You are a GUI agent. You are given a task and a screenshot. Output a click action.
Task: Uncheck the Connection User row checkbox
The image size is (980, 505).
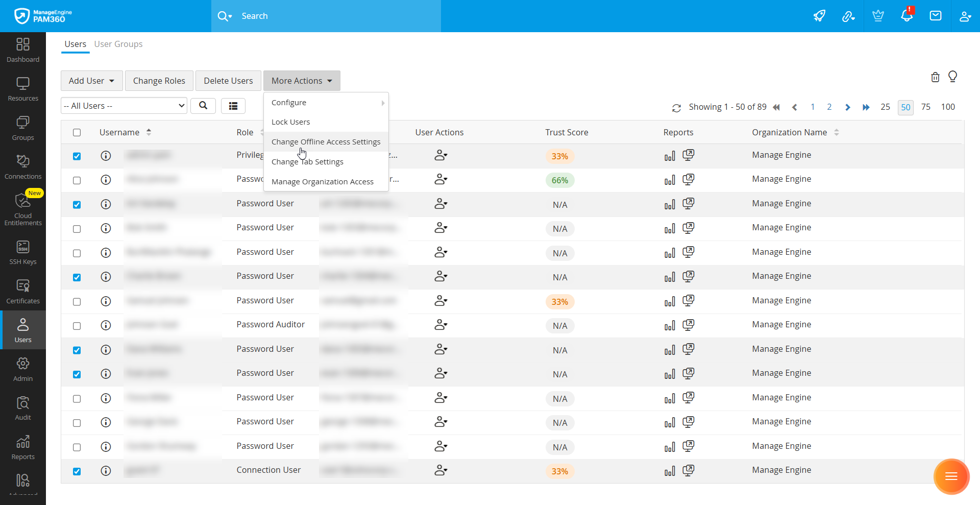[77, 471]
